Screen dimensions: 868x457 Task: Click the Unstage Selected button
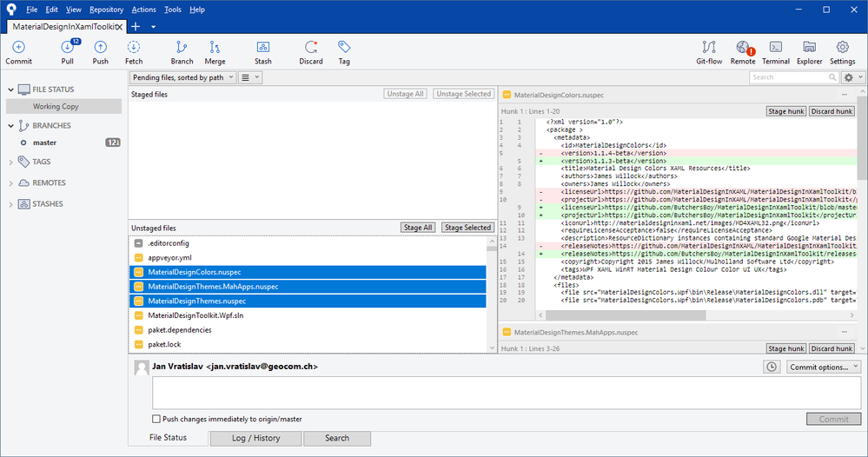463,94
